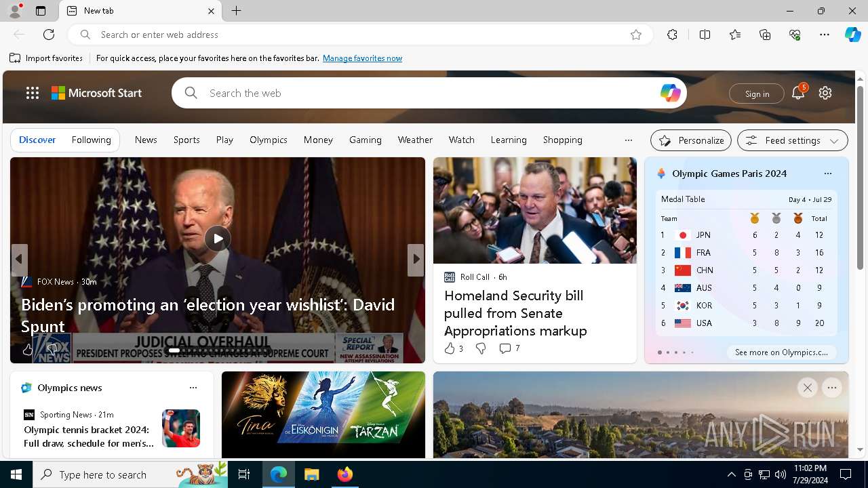Open the Action Center notifications icon
Screen dimensions: 868x488
coord(846,474)
